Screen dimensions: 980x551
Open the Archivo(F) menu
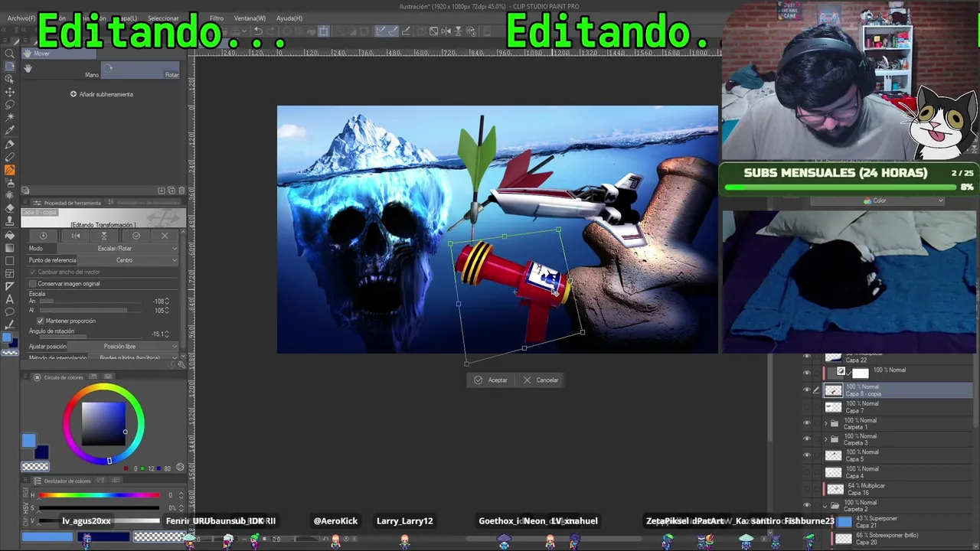click(x=21, y=18)
